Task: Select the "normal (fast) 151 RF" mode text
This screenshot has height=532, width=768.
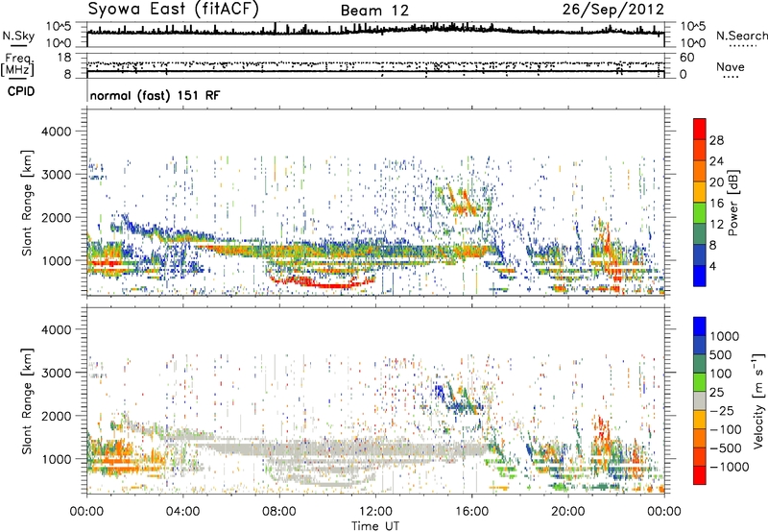Action: tap(155, 95)
